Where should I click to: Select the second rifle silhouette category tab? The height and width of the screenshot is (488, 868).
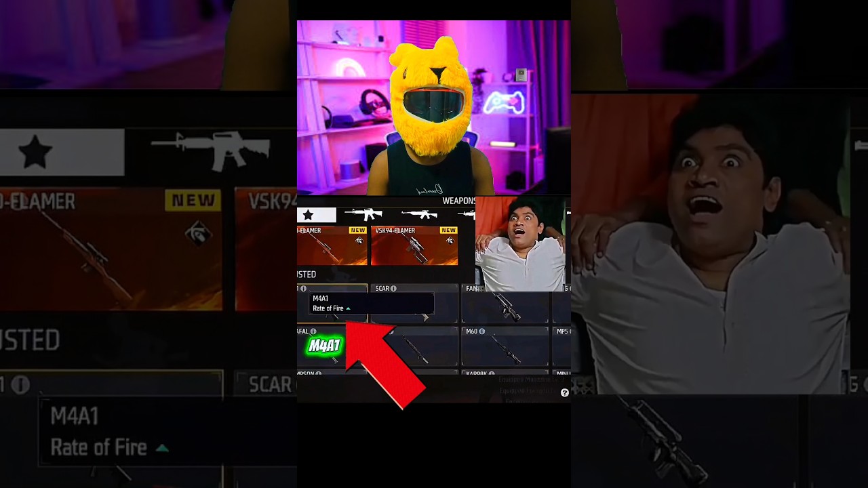(418, 215)
